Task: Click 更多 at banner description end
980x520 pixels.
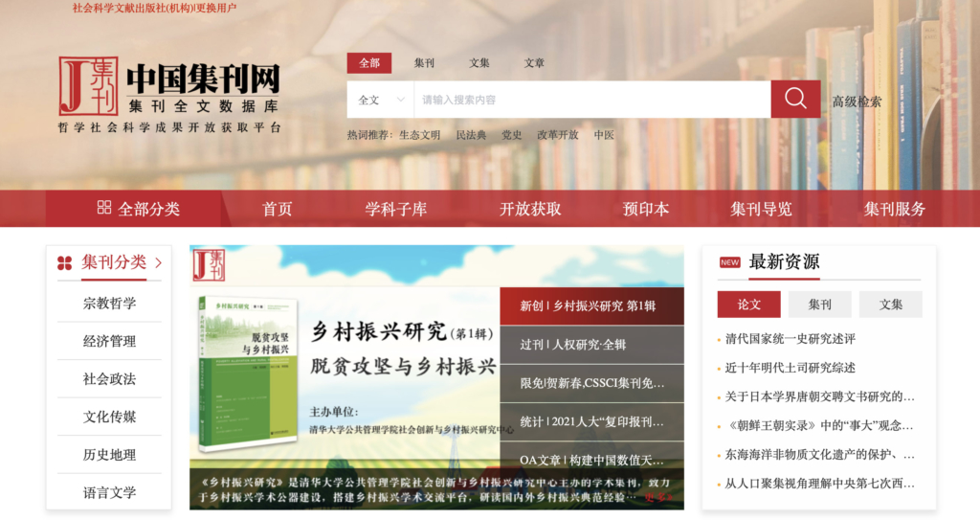Action: coord(658,497)
